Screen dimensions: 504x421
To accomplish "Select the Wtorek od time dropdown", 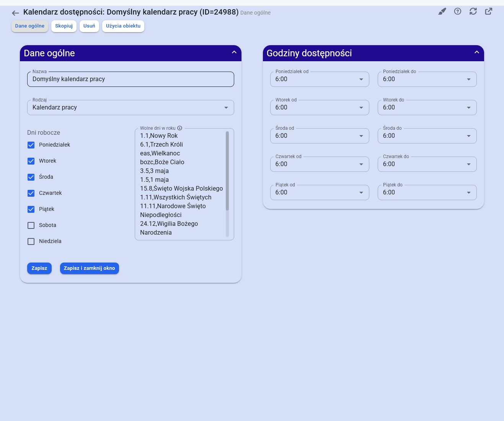I will pyautogui.click(x=320, y=108).
